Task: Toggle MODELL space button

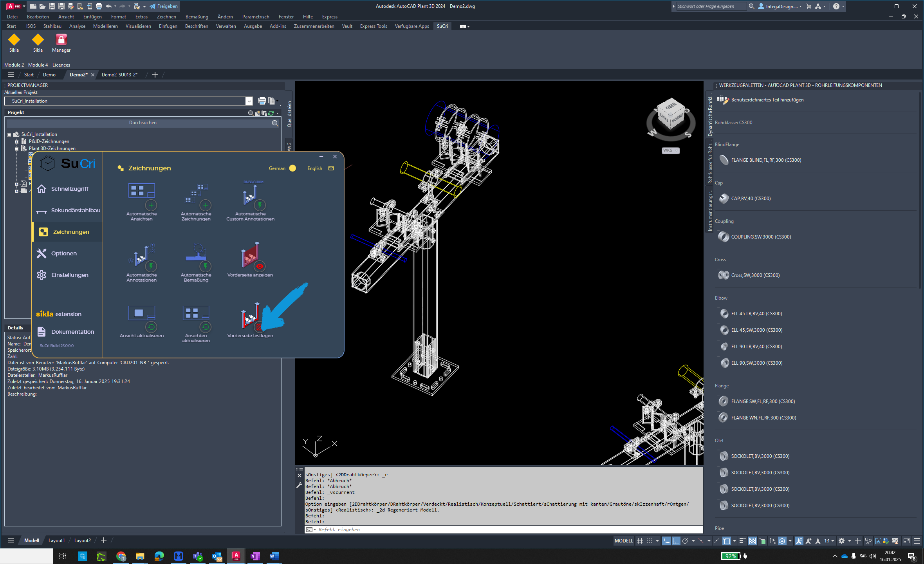Action: click(623, 541)
